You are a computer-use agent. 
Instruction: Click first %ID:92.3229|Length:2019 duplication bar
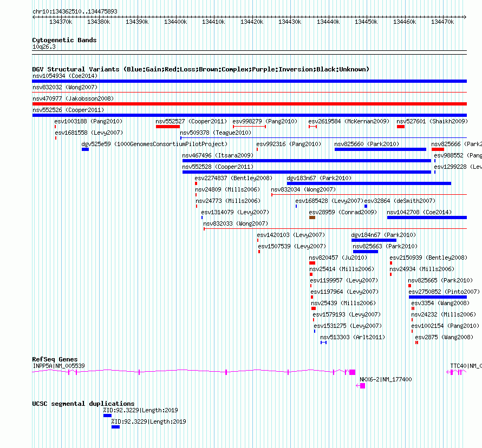pyautogui.click(x=107, y=416)
